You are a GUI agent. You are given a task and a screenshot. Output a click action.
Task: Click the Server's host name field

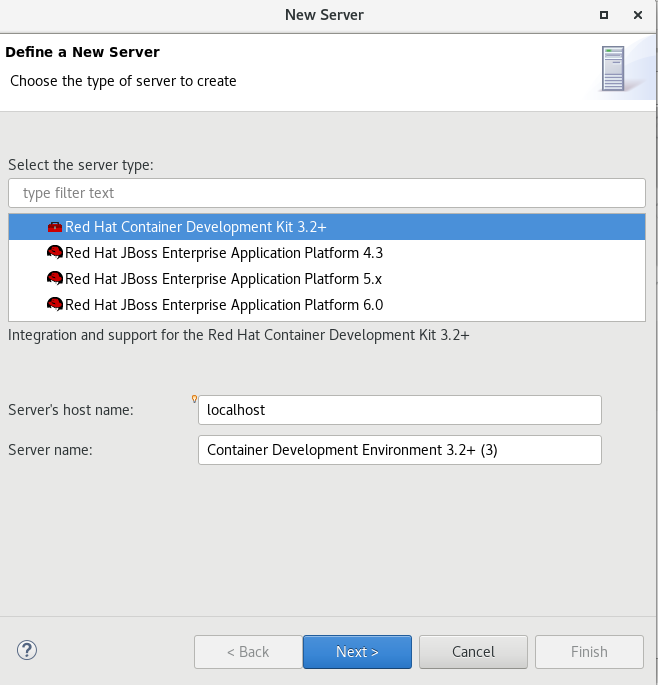point(400,410)
